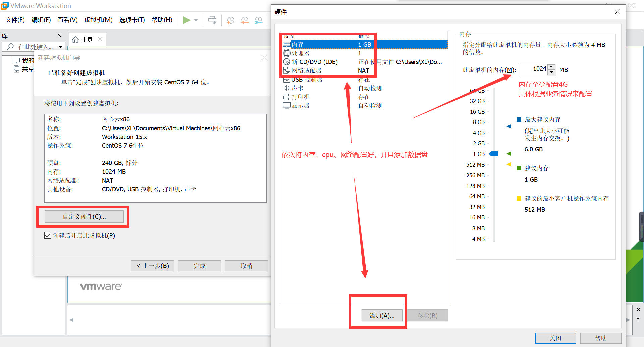Close the 主页 tab

[100, 39]
